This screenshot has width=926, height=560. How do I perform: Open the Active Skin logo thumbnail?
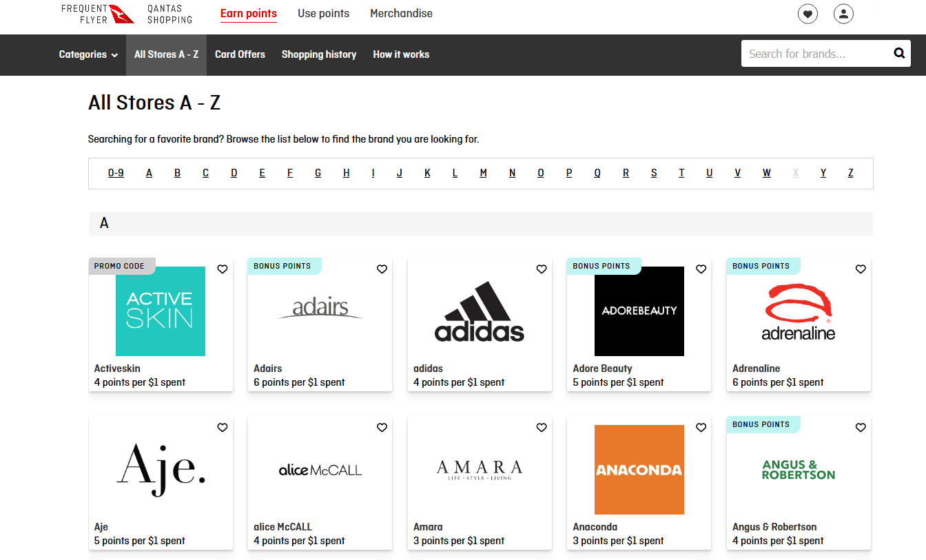coord(161,311)
